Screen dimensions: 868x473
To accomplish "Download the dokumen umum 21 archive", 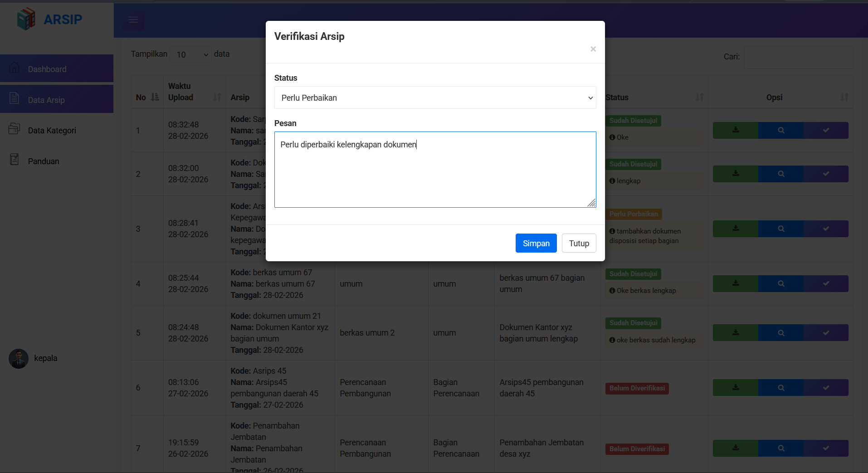I will click(736, 332).
